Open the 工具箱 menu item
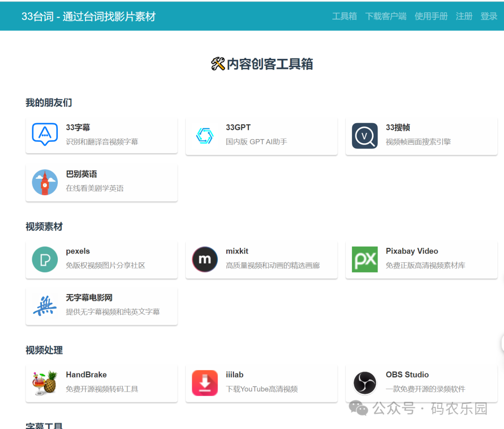 click(x=344, y=16)
